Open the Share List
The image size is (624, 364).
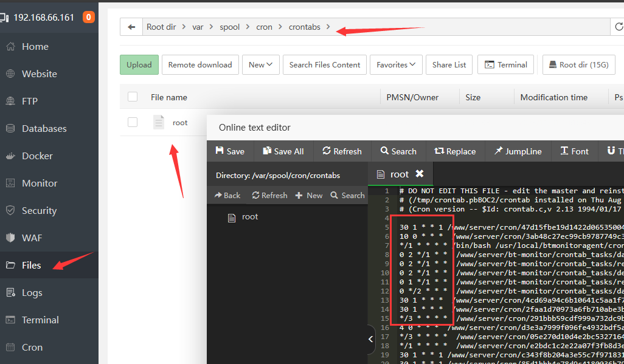click(x=449, y=65)
